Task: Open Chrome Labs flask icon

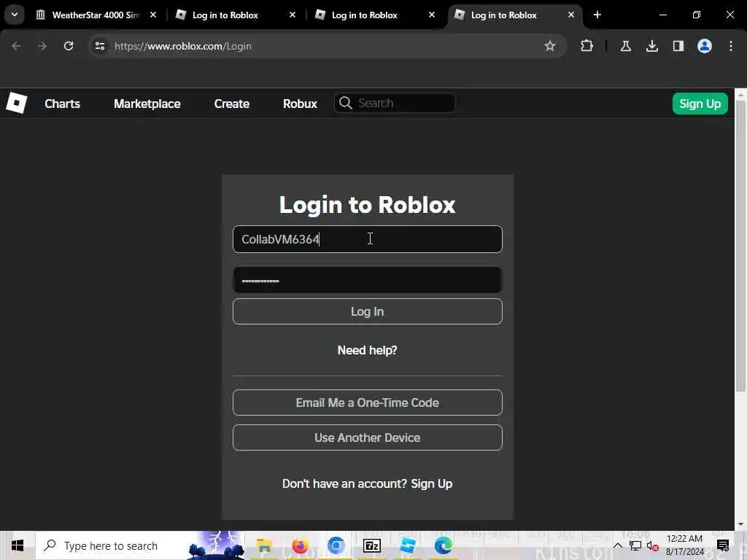Action: click(x=625, y=46)
